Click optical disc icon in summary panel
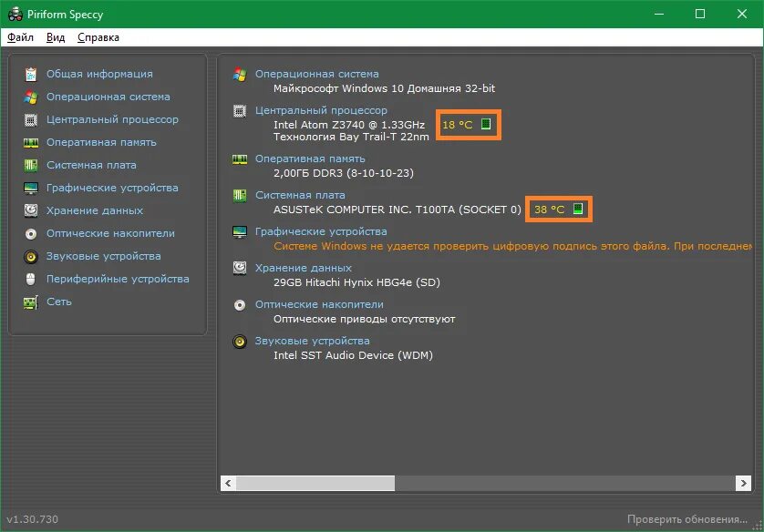The height and width of the screenshot is (532, 764). pyautogui.click(x=240, y=305)
